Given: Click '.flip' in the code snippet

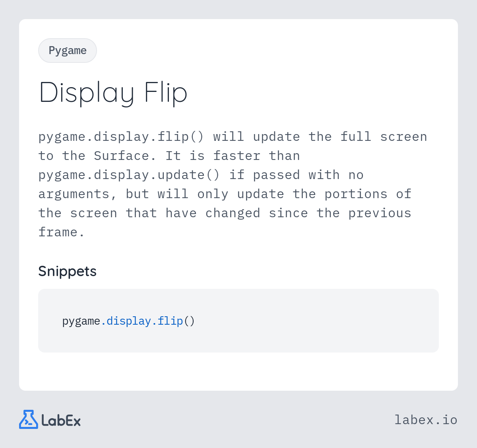Looking at the screenshot, I should click(x=167, y=321).
